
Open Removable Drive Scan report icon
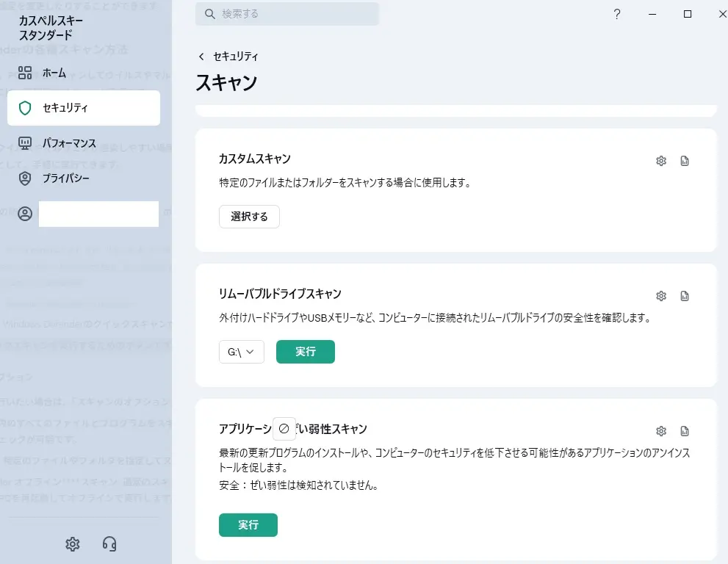pyautogui.click(x=685, y=296)
